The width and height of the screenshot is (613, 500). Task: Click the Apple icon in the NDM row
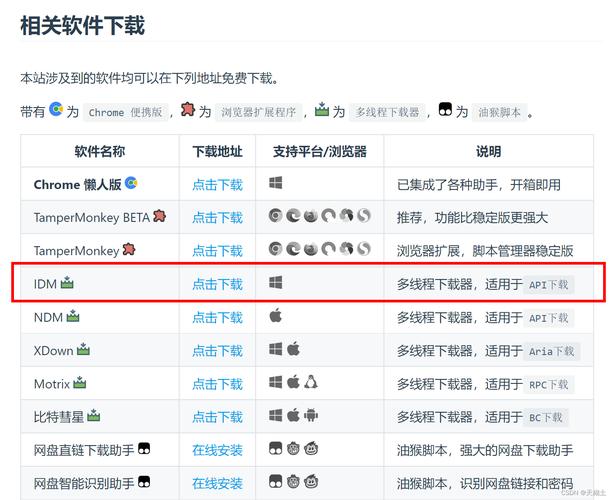(276, 315)
